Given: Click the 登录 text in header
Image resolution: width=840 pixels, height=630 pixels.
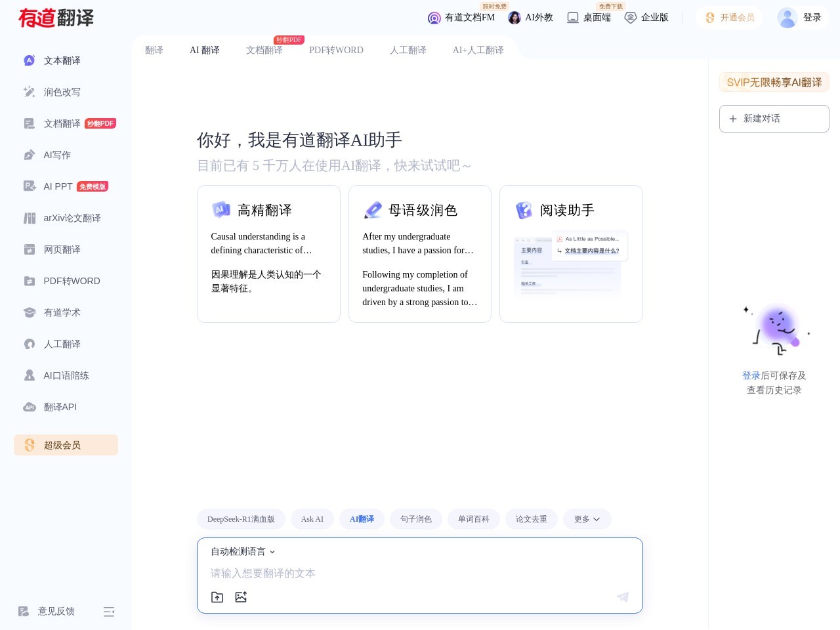Looking at the screenshot, I should 812,18.
